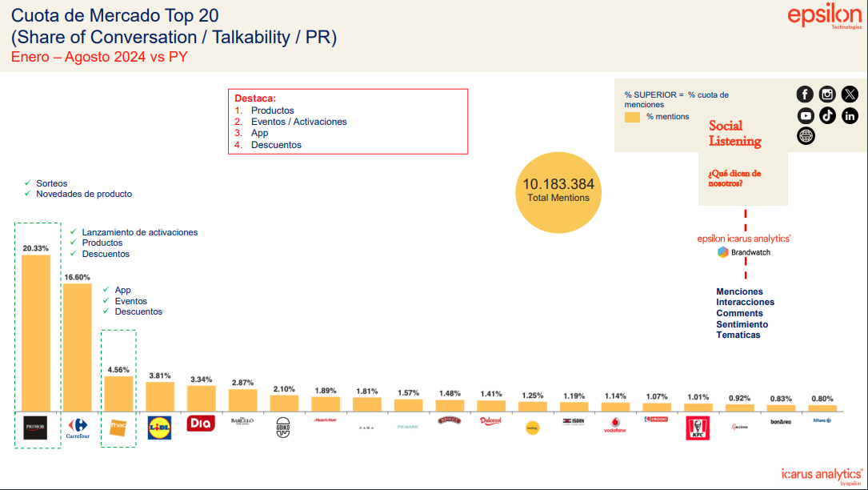The image size is (868, 490).
Task: Select the Primor logo
Action: pyautogui.click(x=35, y=428)
